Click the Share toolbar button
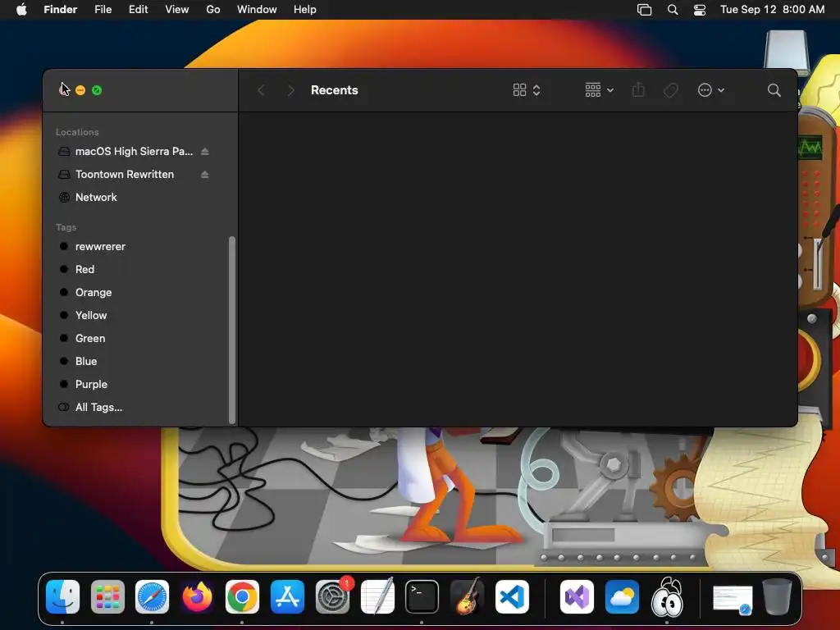 [x=638, y=89]
